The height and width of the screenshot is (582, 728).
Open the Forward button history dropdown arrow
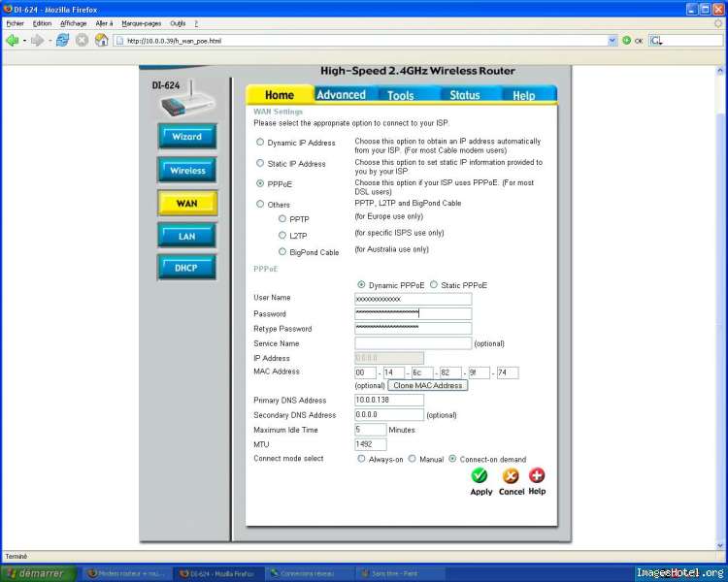coord(50,41)
